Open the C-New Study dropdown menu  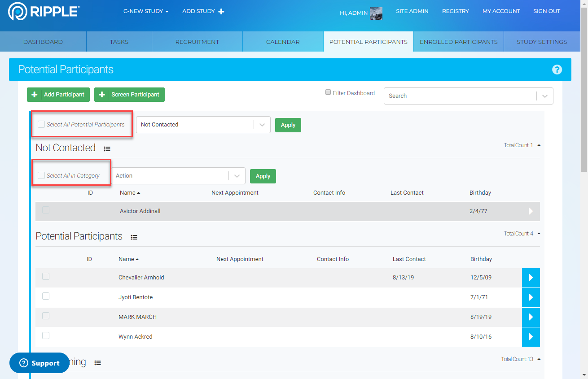(146, 11)
